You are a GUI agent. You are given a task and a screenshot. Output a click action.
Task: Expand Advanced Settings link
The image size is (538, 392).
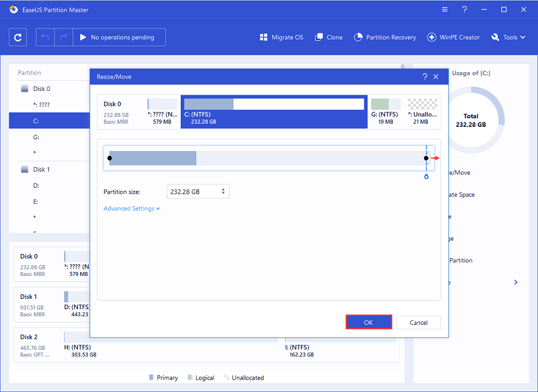point(132,209)
